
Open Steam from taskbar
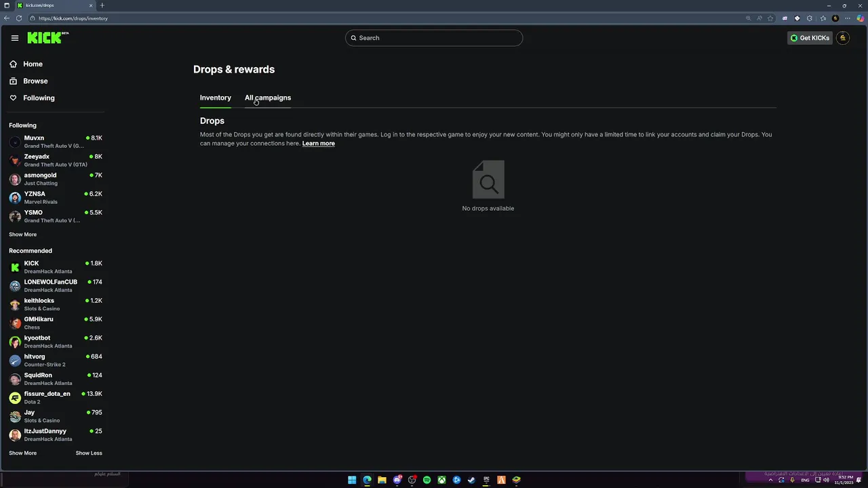[471, 480]
